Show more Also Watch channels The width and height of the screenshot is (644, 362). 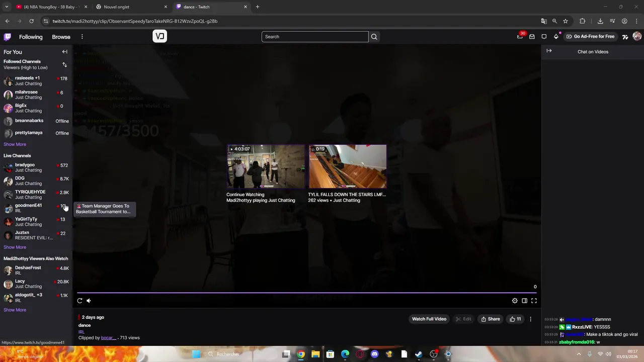(15, 310)
